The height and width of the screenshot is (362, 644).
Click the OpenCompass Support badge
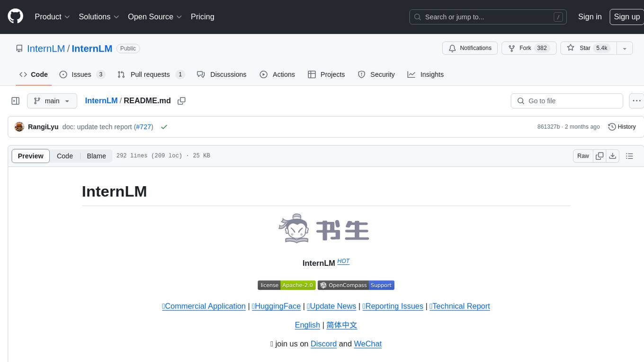click(x=356, y=285)
